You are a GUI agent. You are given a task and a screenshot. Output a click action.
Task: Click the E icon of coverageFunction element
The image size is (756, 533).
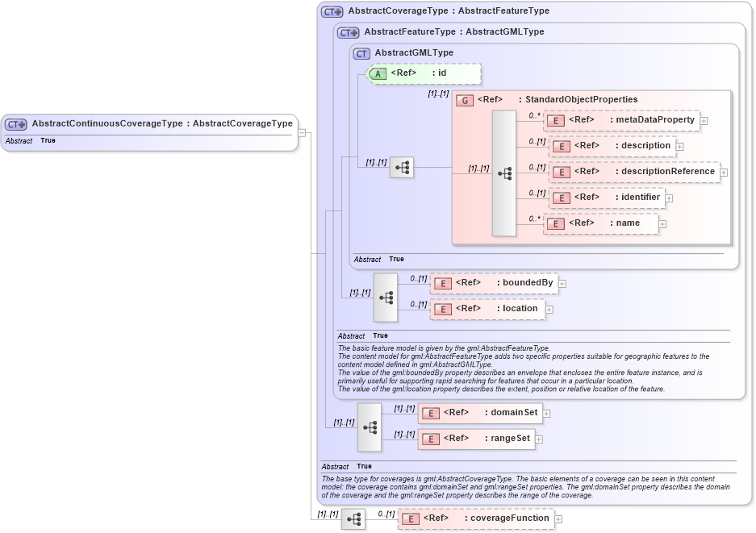[411, 519]
